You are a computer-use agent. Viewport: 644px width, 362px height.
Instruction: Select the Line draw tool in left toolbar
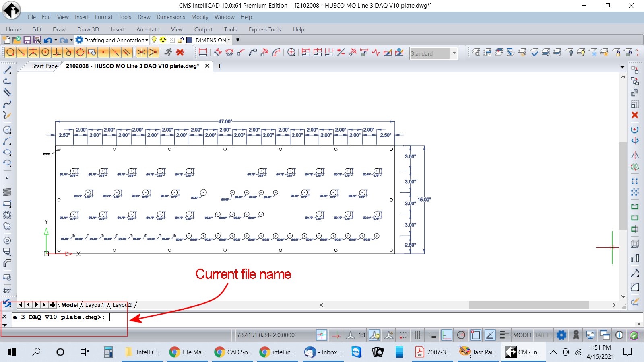[7, 70]
